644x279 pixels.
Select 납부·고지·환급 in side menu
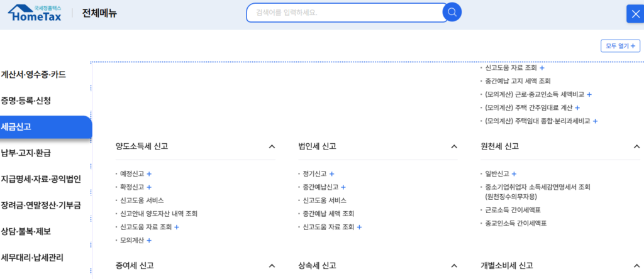26,153
